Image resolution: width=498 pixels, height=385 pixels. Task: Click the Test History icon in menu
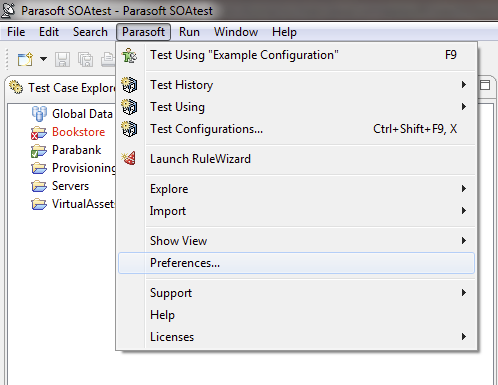pos(129,85)
